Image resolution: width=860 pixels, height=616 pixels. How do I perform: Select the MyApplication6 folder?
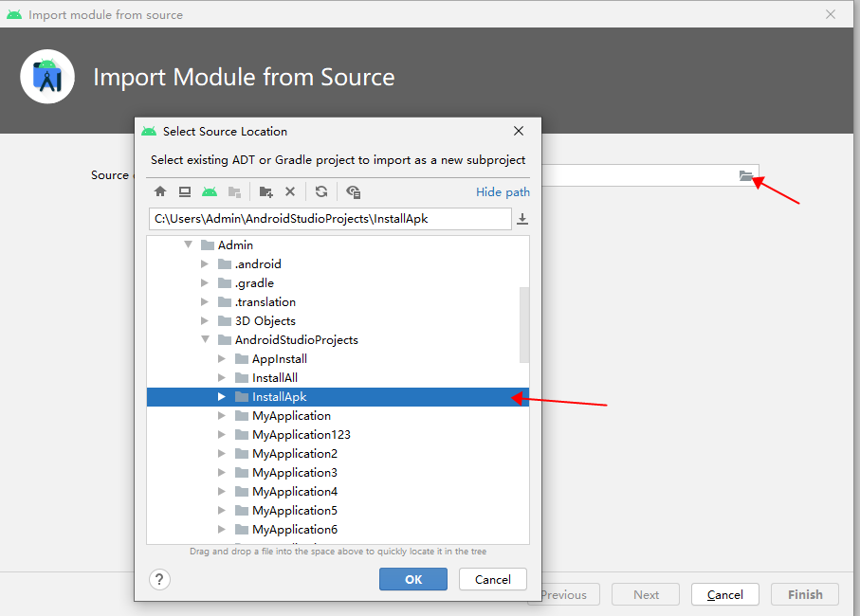(x=338, y=530)
